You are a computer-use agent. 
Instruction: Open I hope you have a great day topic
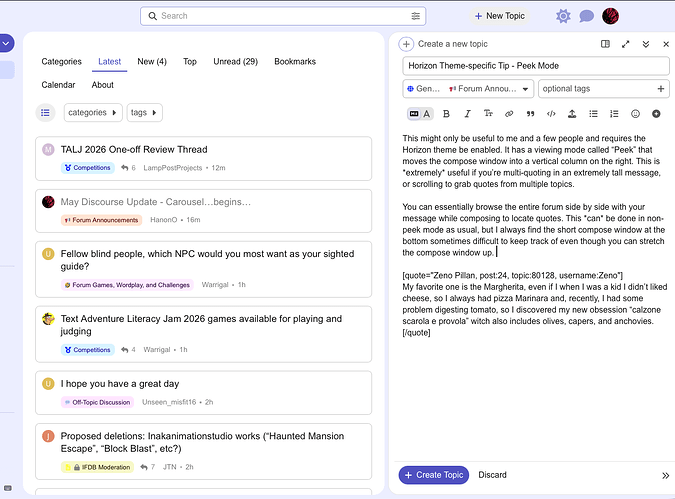tap(120, 384)
